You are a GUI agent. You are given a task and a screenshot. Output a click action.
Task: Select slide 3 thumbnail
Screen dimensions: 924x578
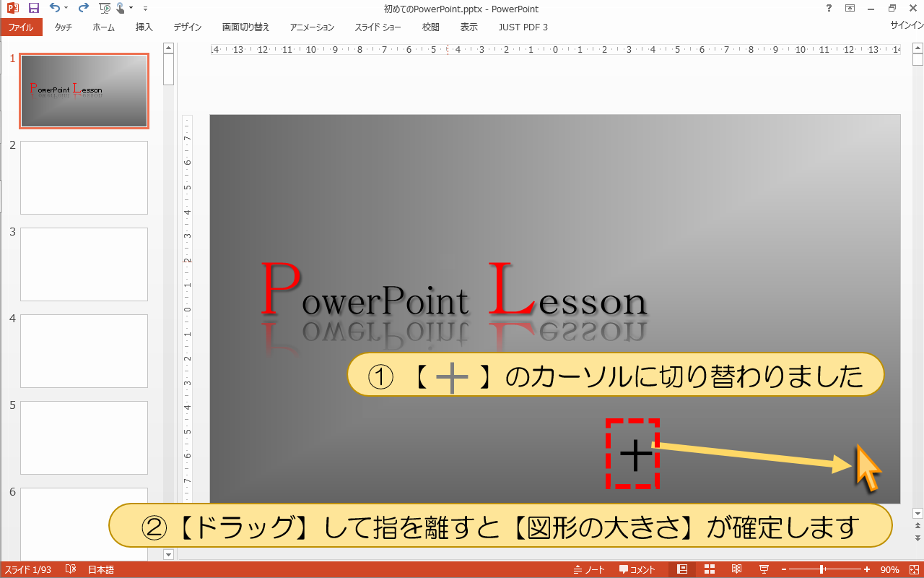point(84,264)
